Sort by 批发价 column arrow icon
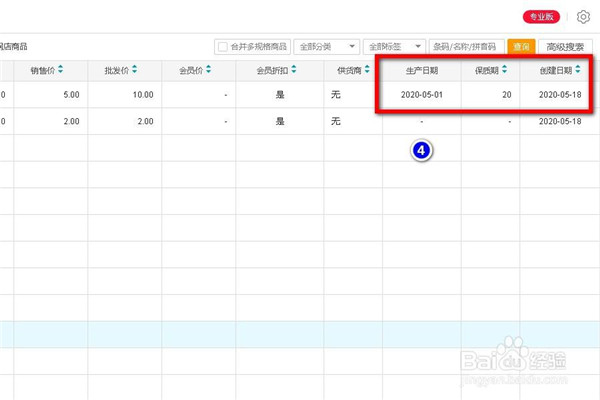600x400 pixels. [134, 70]
